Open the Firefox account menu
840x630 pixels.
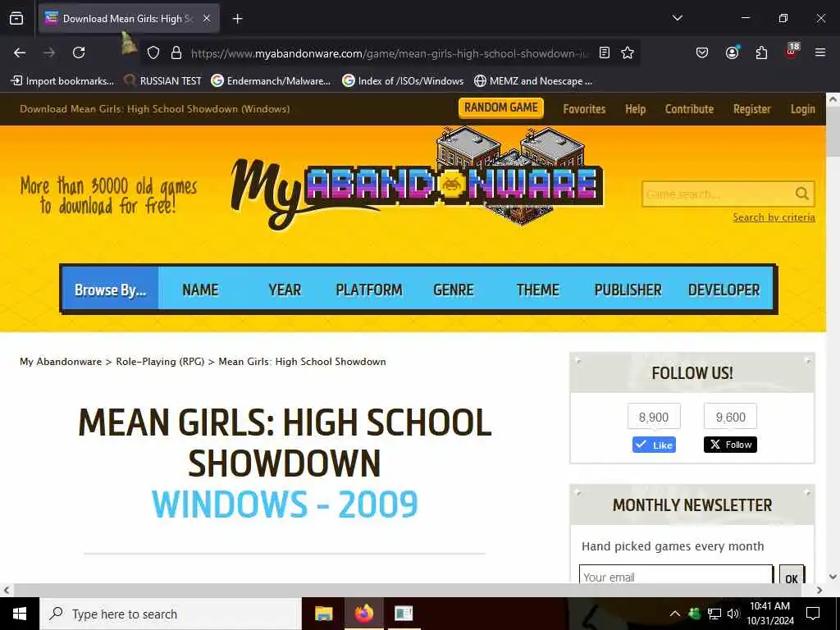(732, 52)
